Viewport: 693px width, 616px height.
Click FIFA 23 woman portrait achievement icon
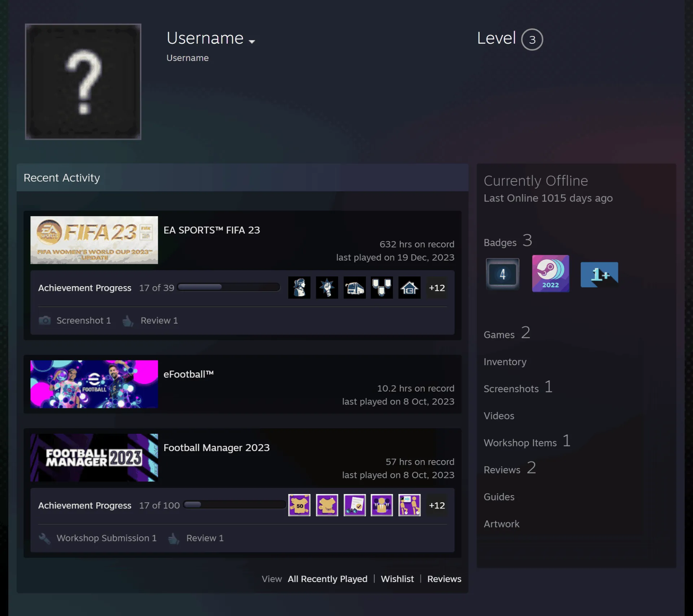click(x=299, y=288)
